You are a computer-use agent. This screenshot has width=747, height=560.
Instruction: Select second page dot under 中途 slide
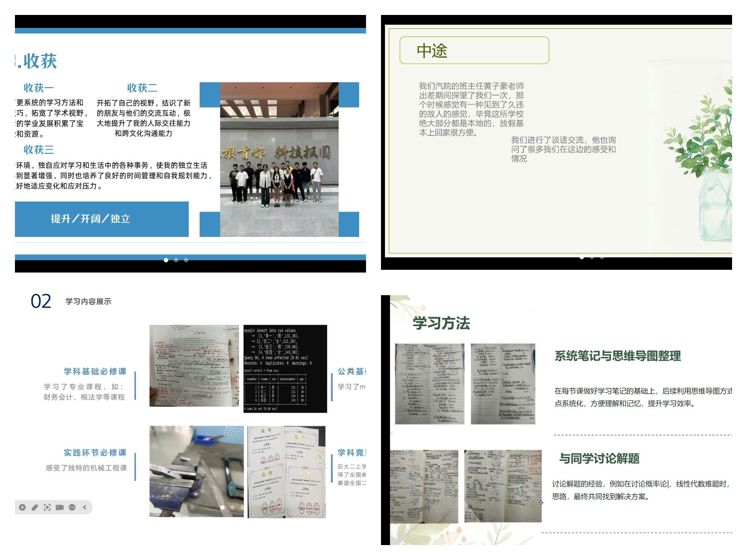pyautogui.click(x=592, y=257)
